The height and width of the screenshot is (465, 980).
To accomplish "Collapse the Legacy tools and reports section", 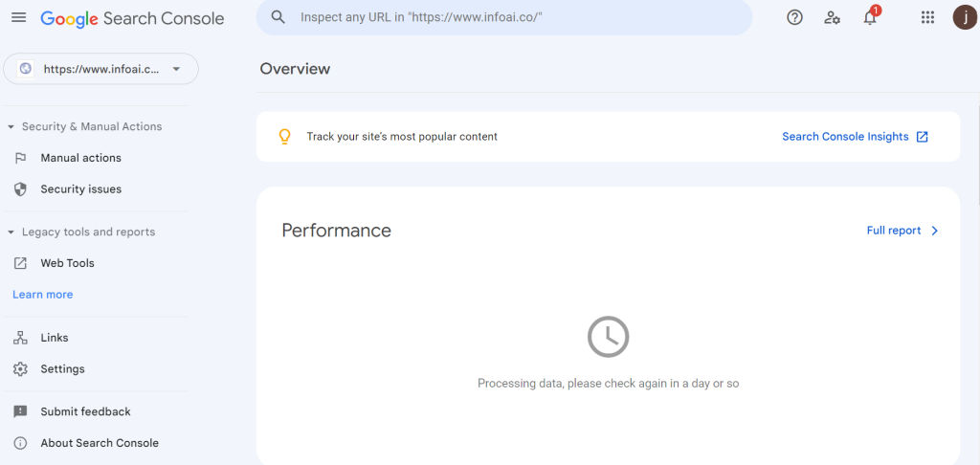I will [x=11, y=232].
